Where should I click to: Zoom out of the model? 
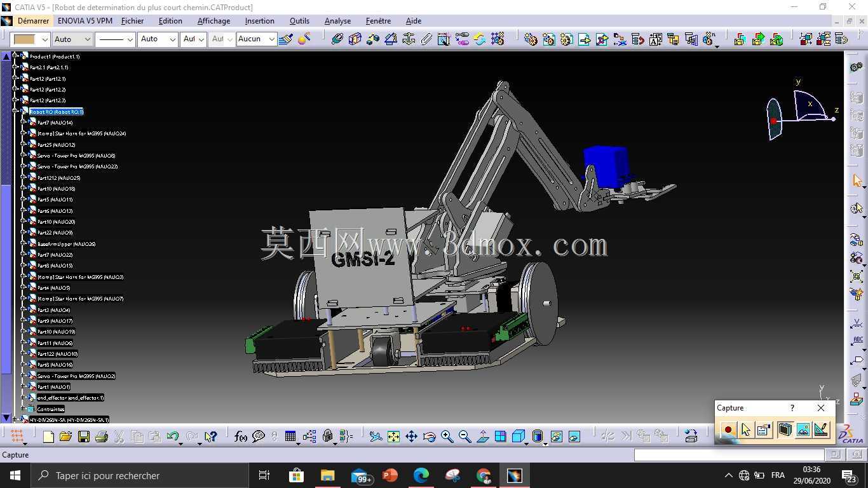pos(465,437)
